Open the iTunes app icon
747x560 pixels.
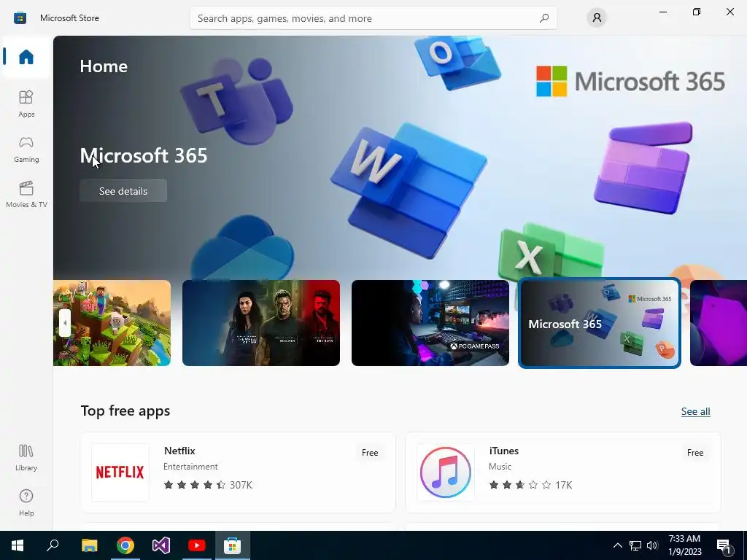coord(446,472)
